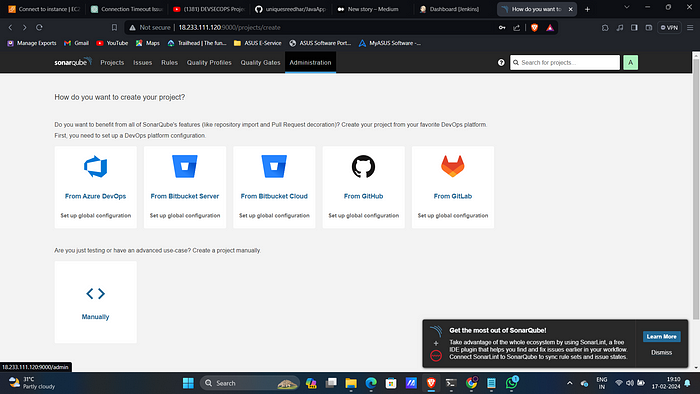The image size is (700, 394).
Task: Click the From GitLab link
Action: (453, 196)
